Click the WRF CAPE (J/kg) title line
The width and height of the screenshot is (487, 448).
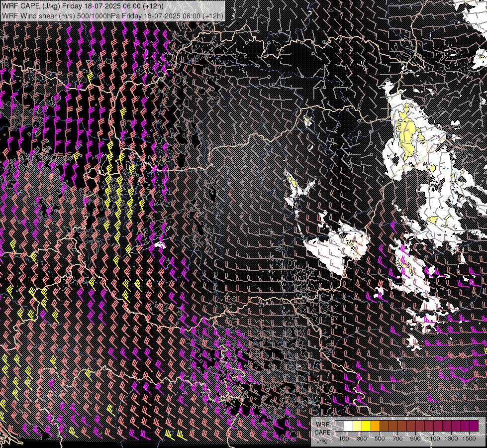[83, 6]
